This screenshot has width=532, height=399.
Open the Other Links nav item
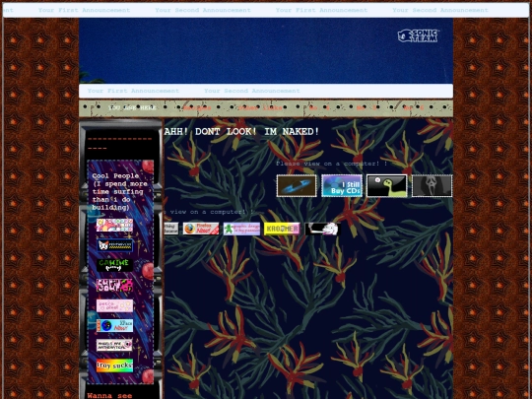260,108
